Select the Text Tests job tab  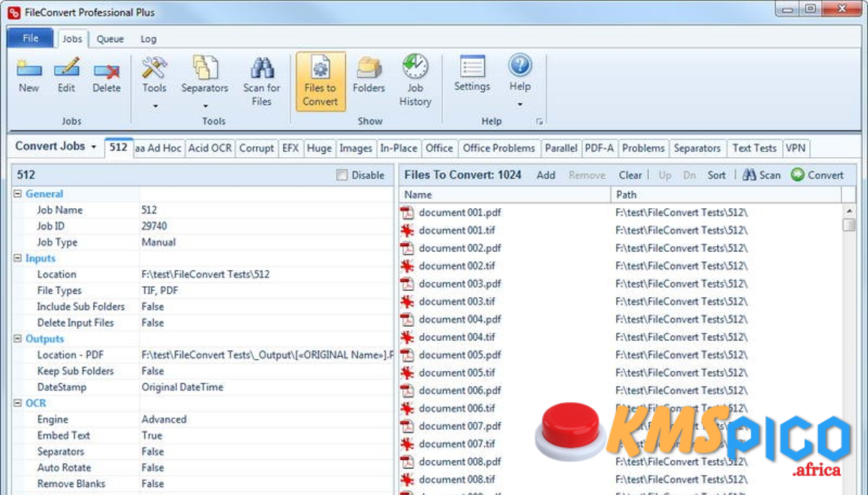click(x=754, y=148)
